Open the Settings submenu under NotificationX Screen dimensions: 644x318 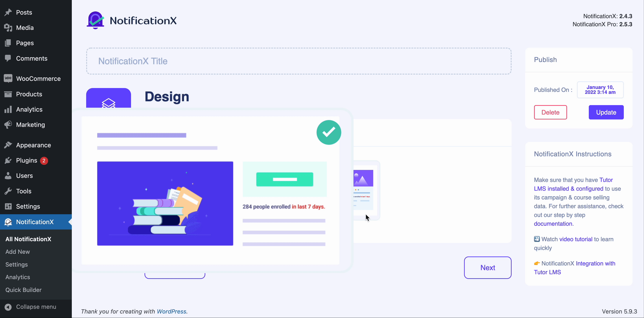16,264
